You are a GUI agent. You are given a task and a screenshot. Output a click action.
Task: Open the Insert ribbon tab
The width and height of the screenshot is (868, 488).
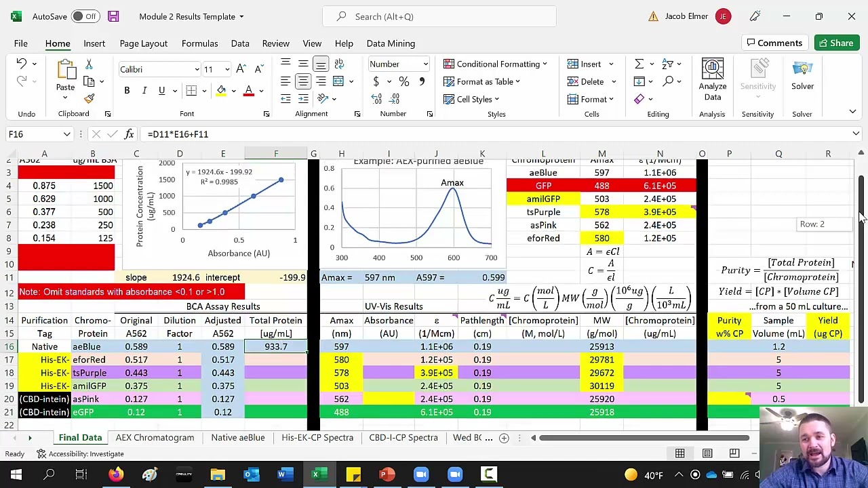click(94, 43)
